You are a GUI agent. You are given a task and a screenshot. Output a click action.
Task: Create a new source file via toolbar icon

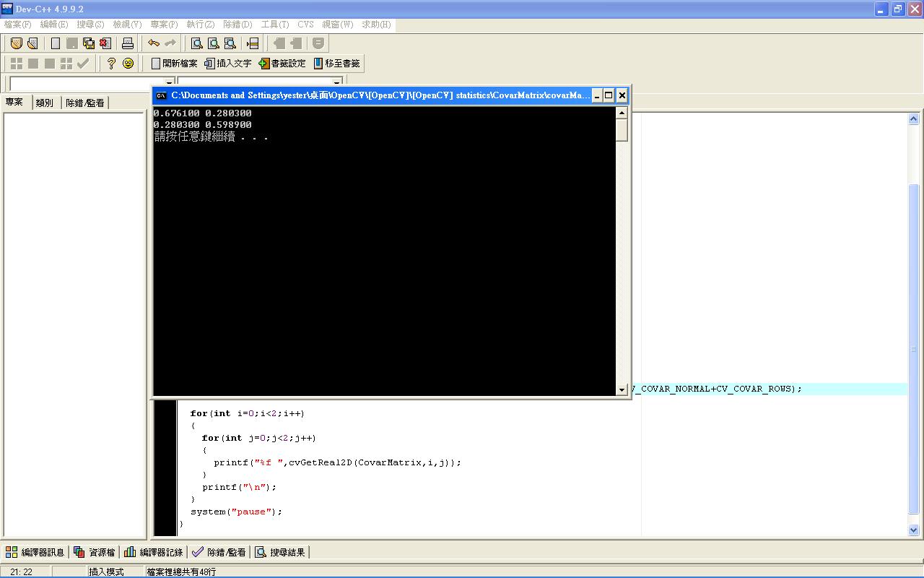(56, 43)
